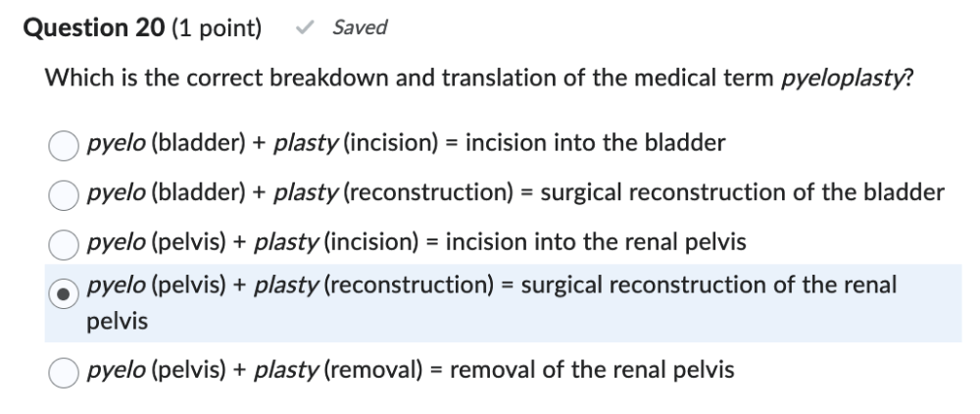Click answer text 'surgical reconstruction of the bladder'

tap(742, 192)
